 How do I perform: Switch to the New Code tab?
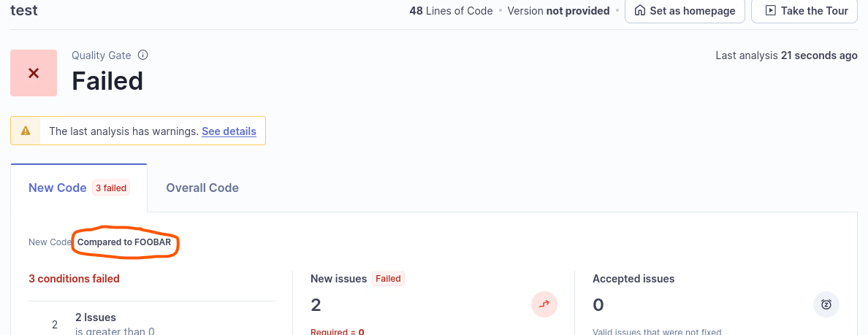(x=58, y=188)
